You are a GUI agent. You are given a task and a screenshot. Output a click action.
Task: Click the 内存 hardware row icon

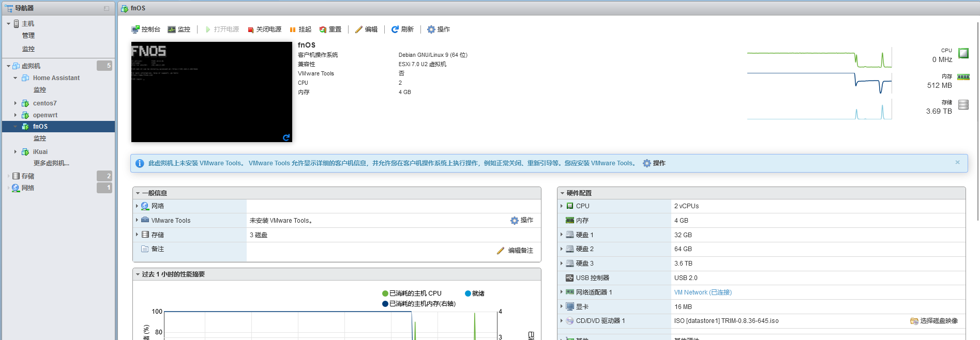[x=570, y=220]
